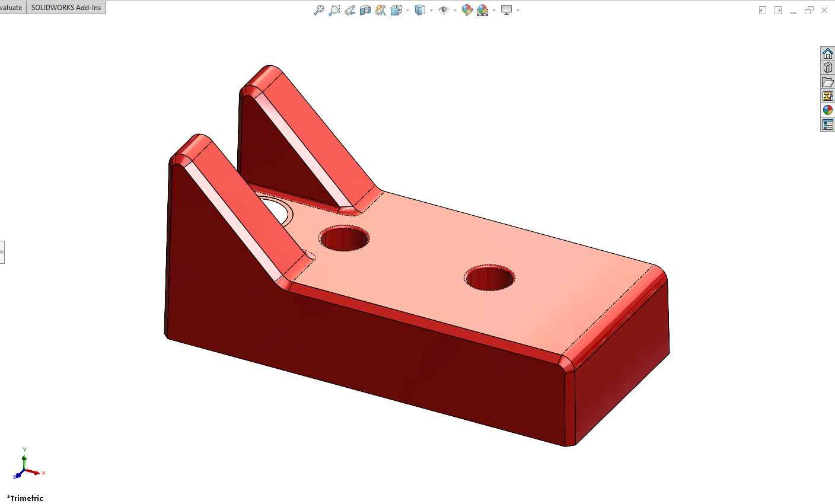Click the tile-right document window button
The height and width of the screenshot is (504, 835).
[x=778, y=10]
